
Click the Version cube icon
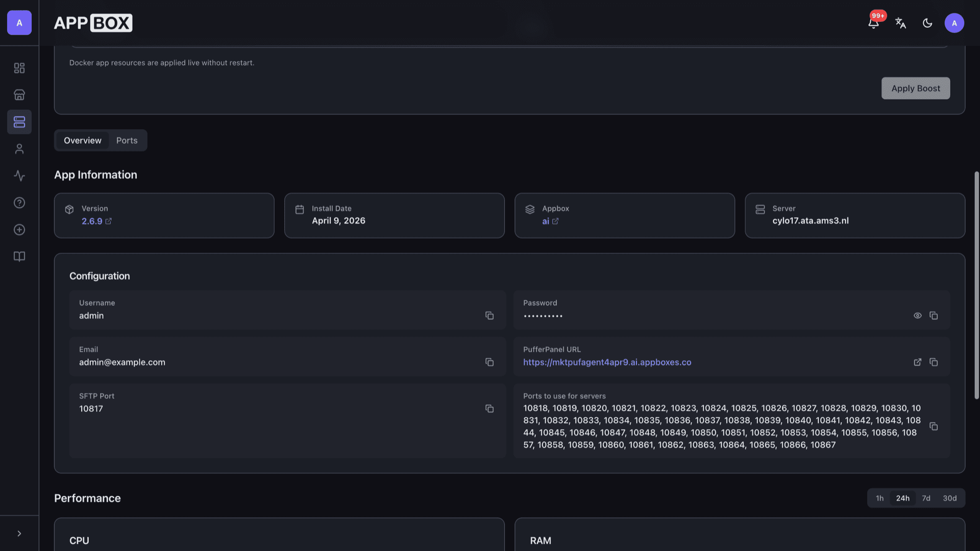[69, 209]
